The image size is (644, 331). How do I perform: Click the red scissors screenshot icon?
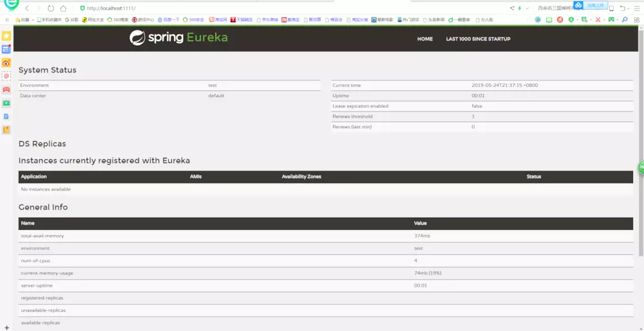pos(598,19)
